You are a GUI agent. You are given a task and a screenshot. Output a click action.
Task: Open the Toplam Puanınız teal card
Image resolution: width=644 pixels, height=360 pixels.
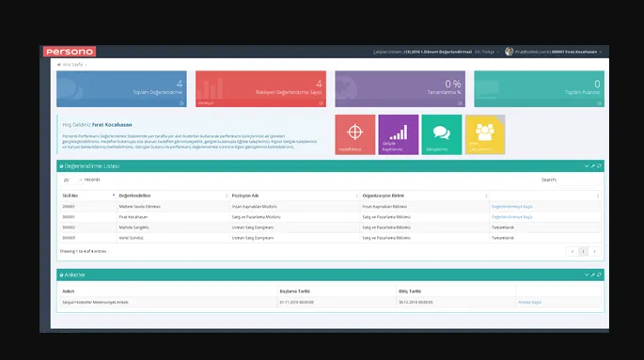point(540,88)
